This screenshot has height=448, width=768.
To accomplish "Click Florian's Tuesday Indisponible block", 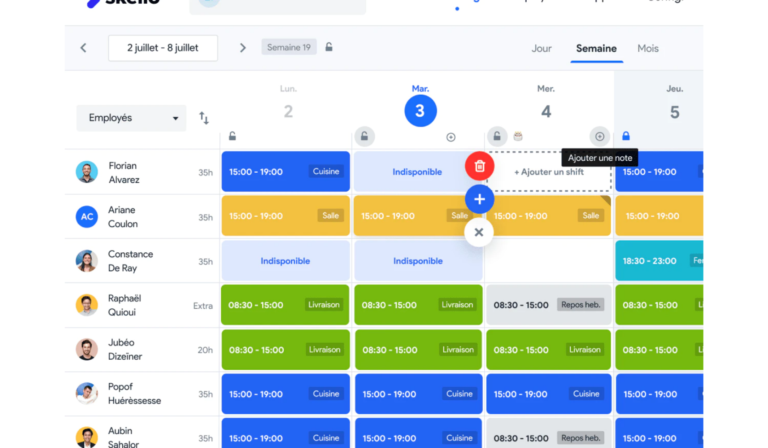I will [x=417, y=171].
